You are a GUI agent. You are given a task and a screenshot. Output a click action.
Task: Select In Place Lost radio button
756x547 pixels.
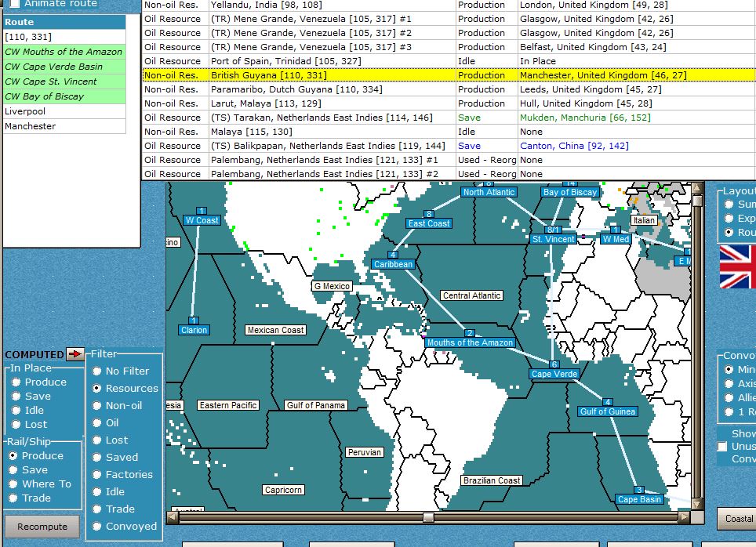point(16,425)
